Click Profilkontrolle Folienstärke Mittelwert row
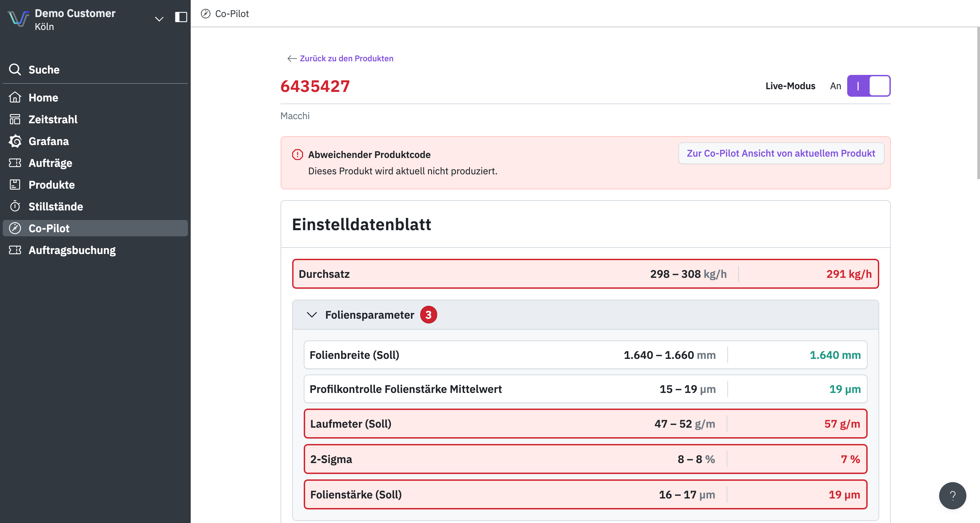The image size is (980, 523). pos(585,389)
